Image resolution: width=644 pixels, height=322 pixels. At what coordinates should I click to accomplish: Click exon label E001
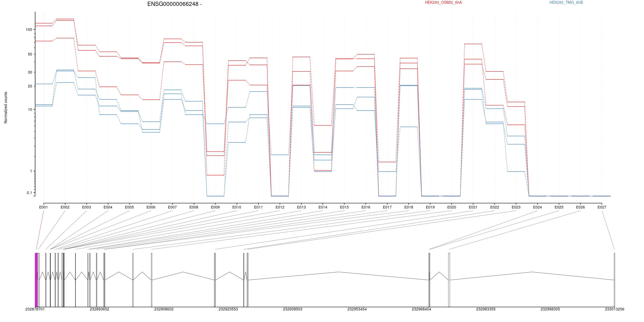coord(43,207)
